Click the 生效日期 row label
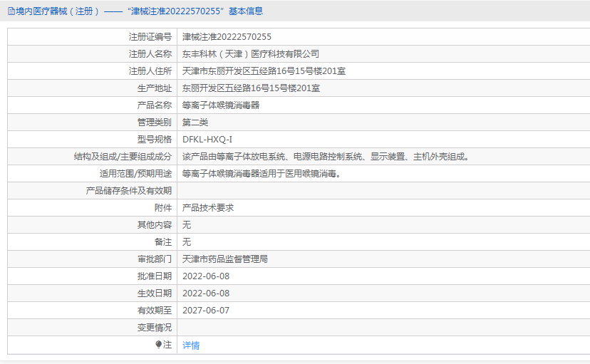 click(155, 293)
